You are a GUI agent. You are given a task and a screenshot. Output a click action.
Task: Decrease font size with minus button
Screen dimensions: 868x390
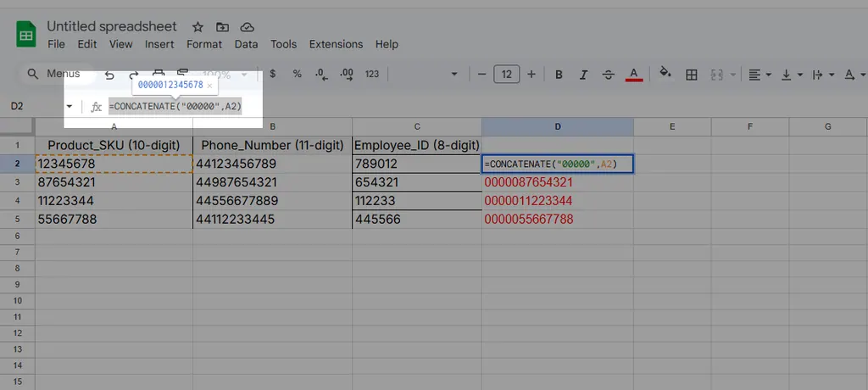(482, 75)
